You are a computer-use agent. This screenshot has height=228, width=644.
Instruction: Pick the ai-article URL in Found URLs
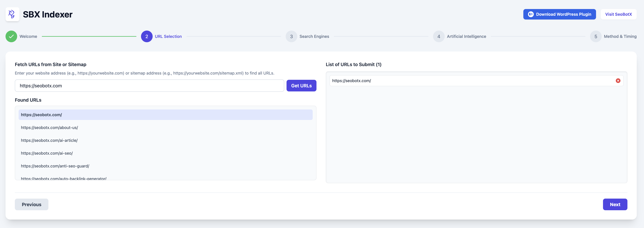coord(49,140)
